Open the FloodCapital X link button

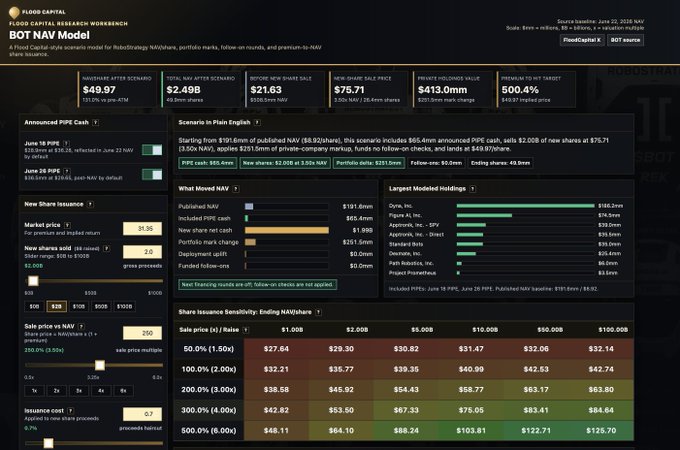[582, 40]
